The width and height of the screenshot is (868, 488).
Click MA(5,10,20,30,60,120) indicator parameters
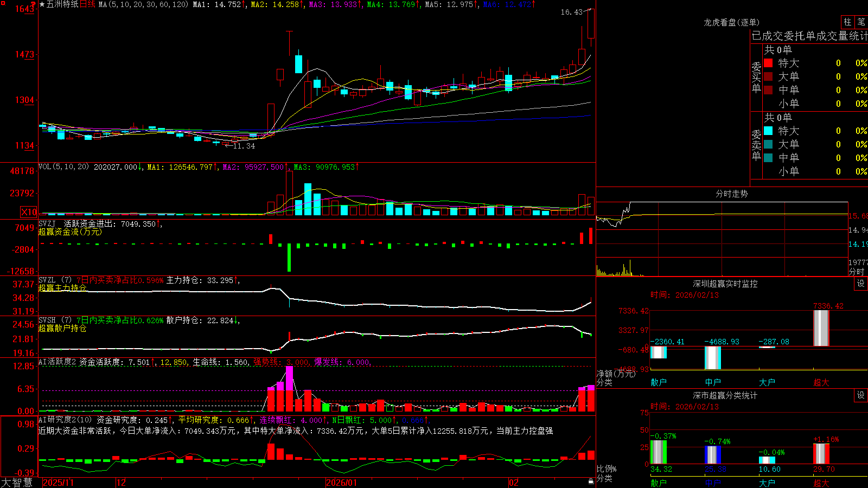point(144,4)
